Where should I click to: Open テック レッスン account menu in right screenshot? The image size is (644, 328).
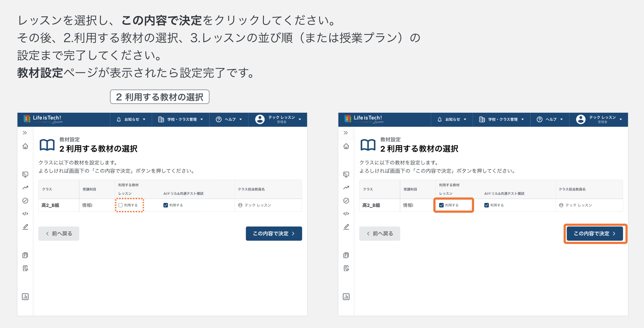click(599, 119)
